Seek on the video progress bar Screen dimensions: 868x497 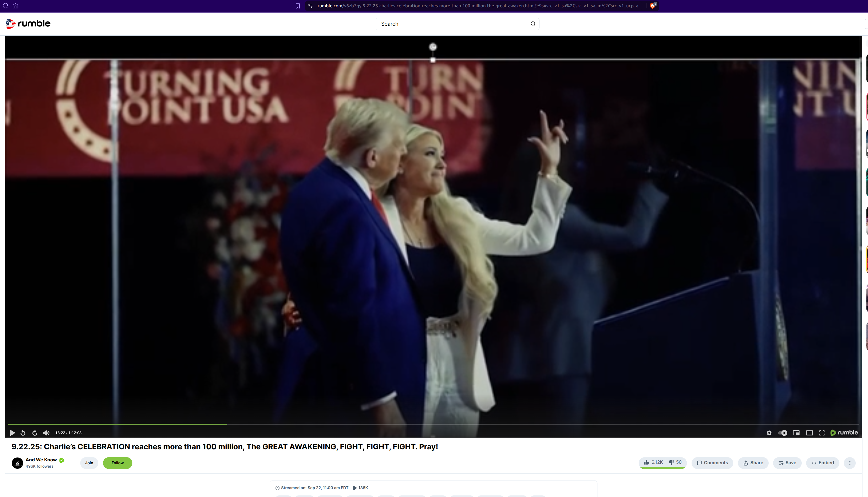[x=433, y=424]
